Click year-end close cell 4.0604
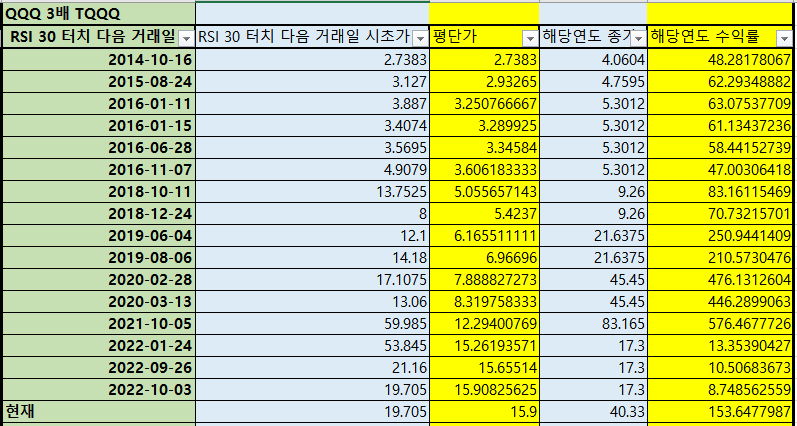797x426 pixels. pos(593,59)
